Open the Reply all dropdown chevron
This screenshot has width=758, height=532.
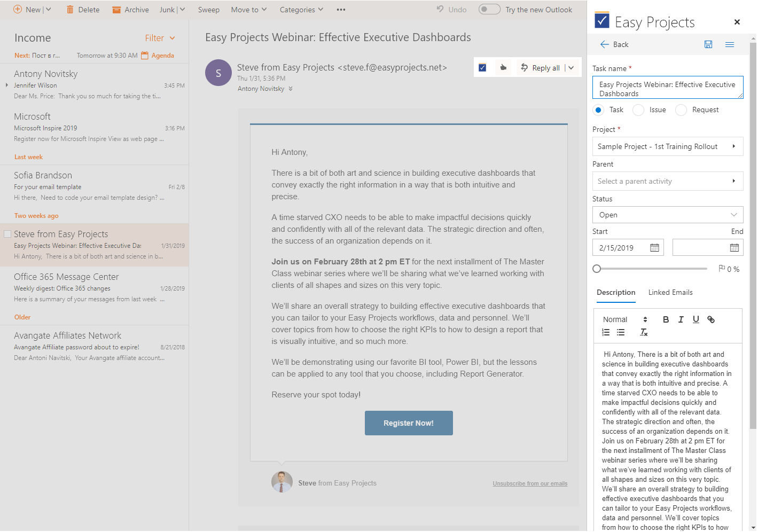[571, 68]
